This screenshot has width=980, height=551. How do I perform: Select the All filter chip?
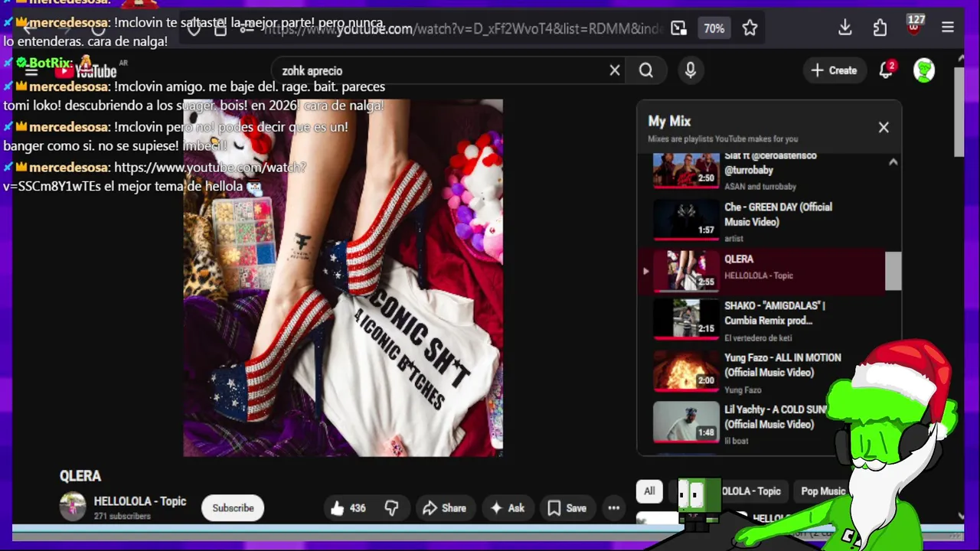click(649, 491)
